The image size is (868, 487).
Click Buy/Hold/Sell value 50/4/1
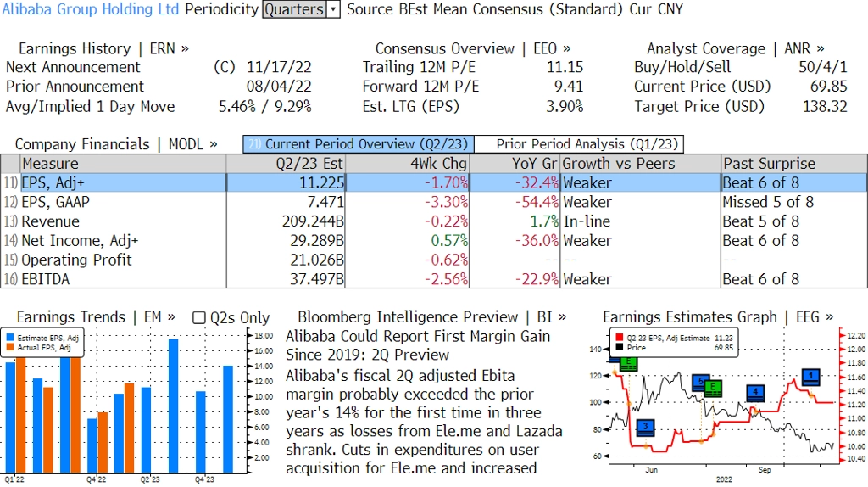822,68
